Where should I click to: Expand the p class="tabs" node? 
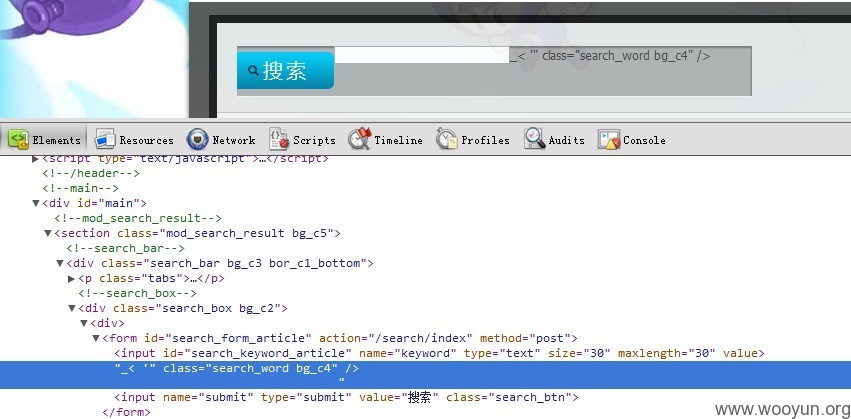click(72, 278)
